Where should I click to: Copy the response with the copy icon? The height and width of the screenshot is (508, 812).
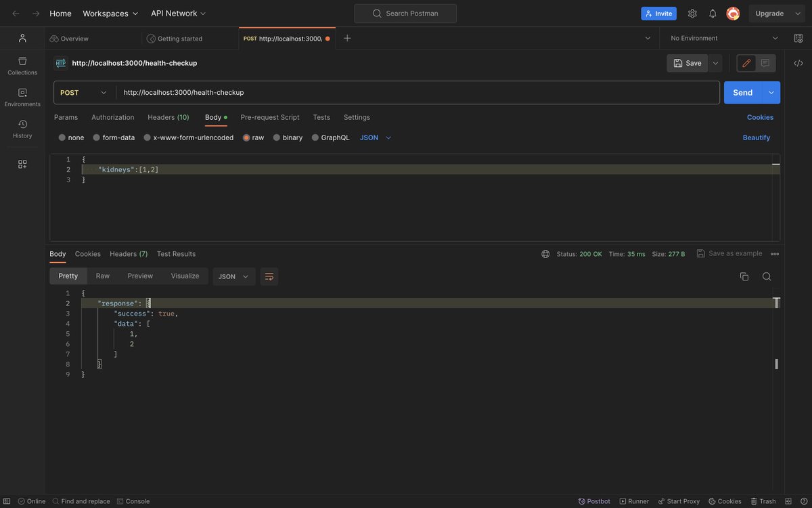[x=744, y=276]
